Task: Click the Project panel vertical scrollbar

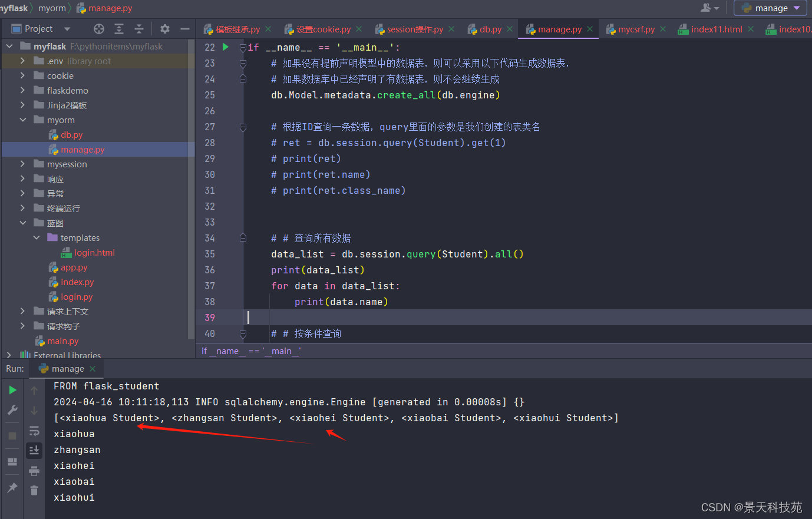Action: tap(191, 189)
